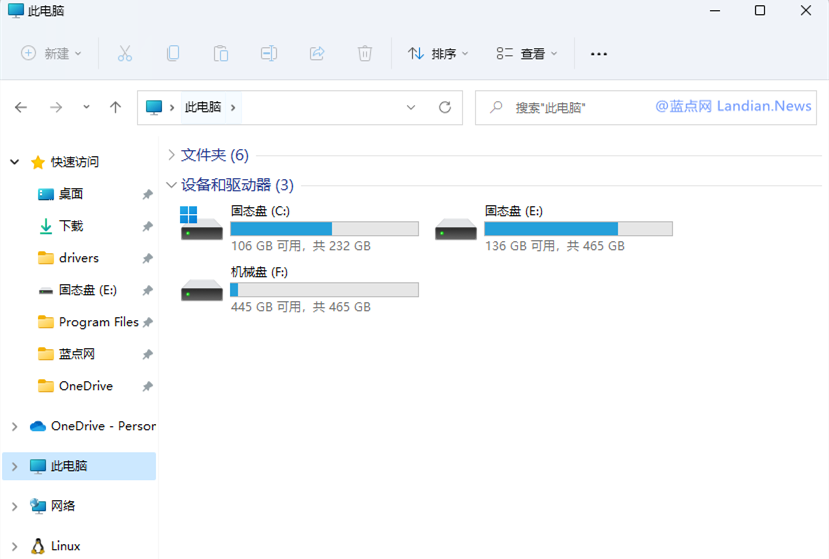Image resolution: width=829 pixels, height=559 pixels.
Task: Open the 新建 dropdown button
Action: [x=52, y=54]
